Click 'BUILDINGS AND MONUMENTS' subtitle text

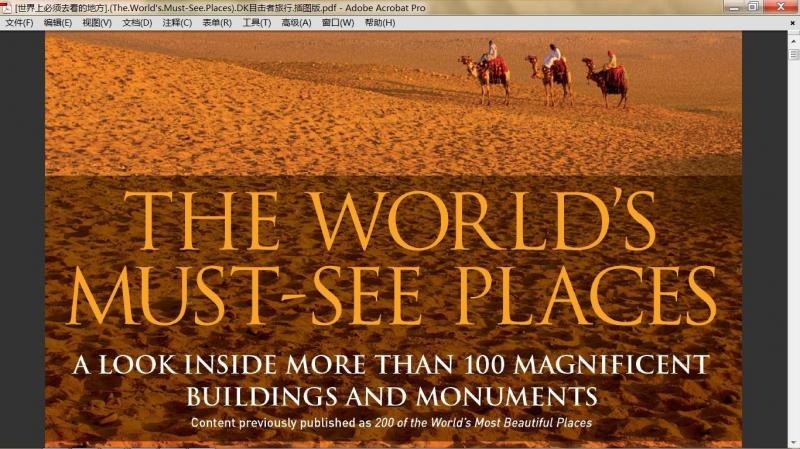point(392,396)
